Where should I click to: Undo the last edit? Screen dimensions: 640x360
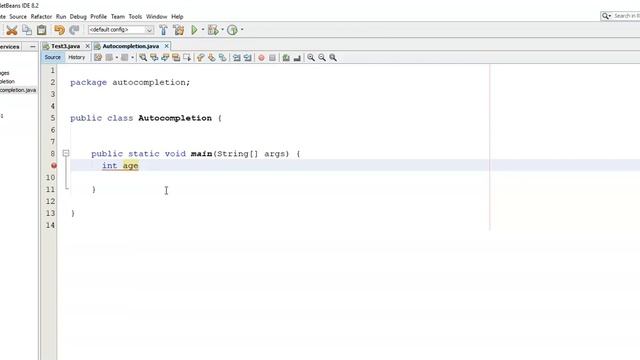59,30
